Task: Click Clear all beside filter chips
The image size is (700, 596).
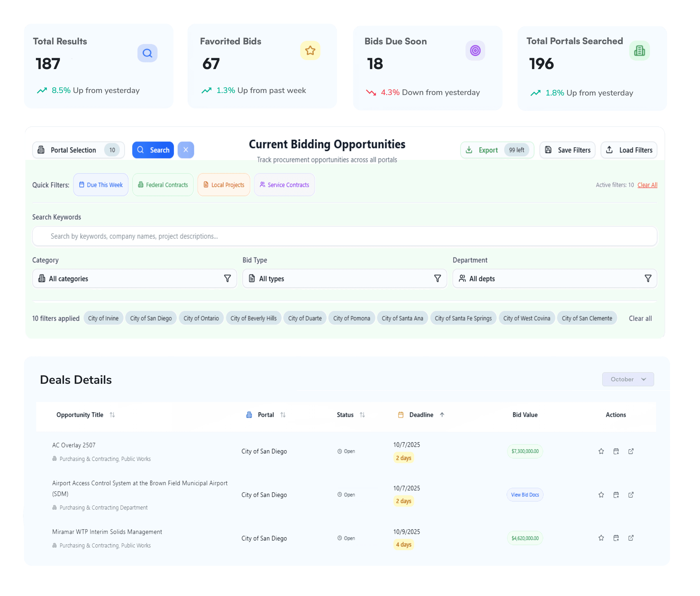Action: click(x=640, y=318)
